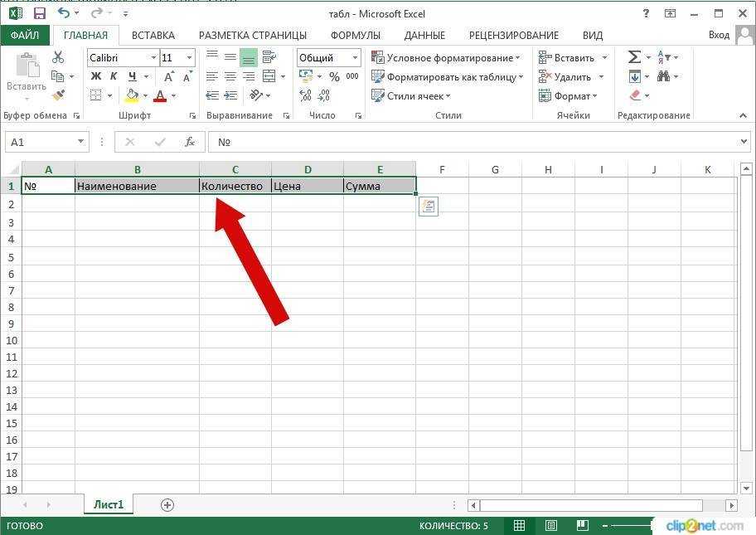Open the Общий number format dropdown
The image size is (756, 535).
[x=356, y=58]
